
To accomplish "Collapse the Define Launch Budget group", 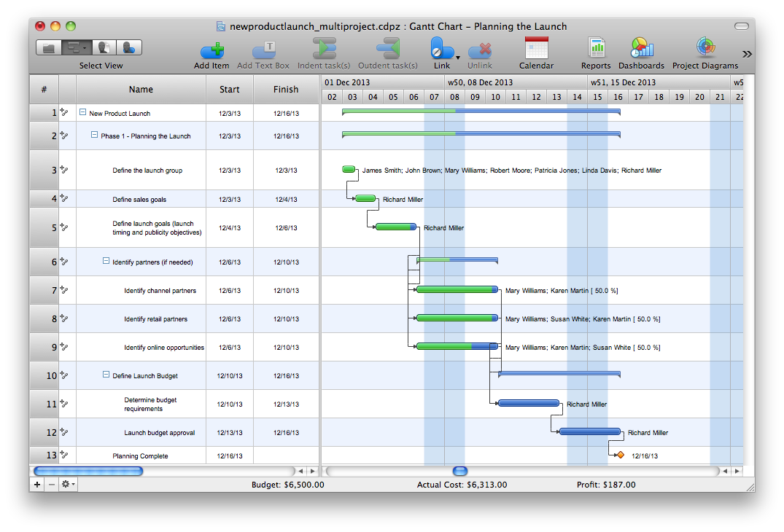I will point(106,375).
